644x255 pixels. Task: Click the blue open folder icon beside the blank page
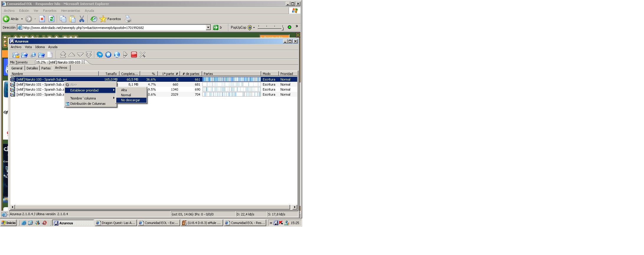pos(41,55)
